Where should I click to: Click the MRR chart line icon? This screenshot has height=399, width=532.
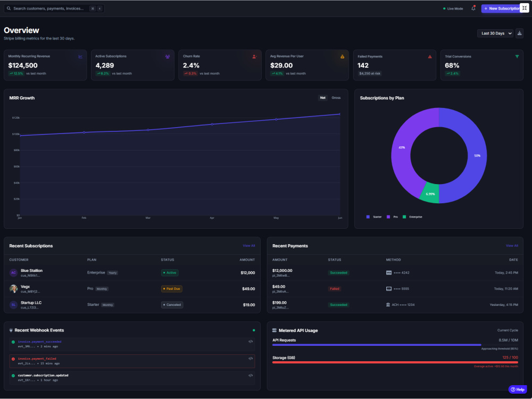click(x=80, y=57)
